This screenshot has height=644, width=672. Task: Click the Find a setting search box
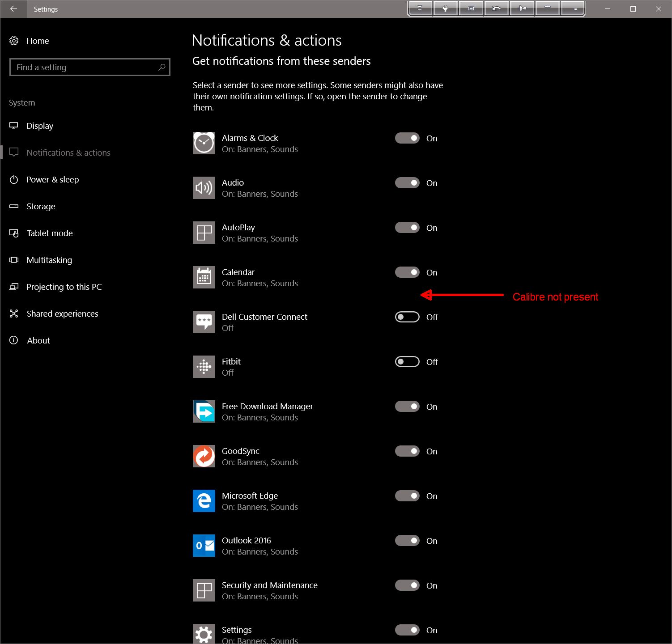tap(85, 67)
